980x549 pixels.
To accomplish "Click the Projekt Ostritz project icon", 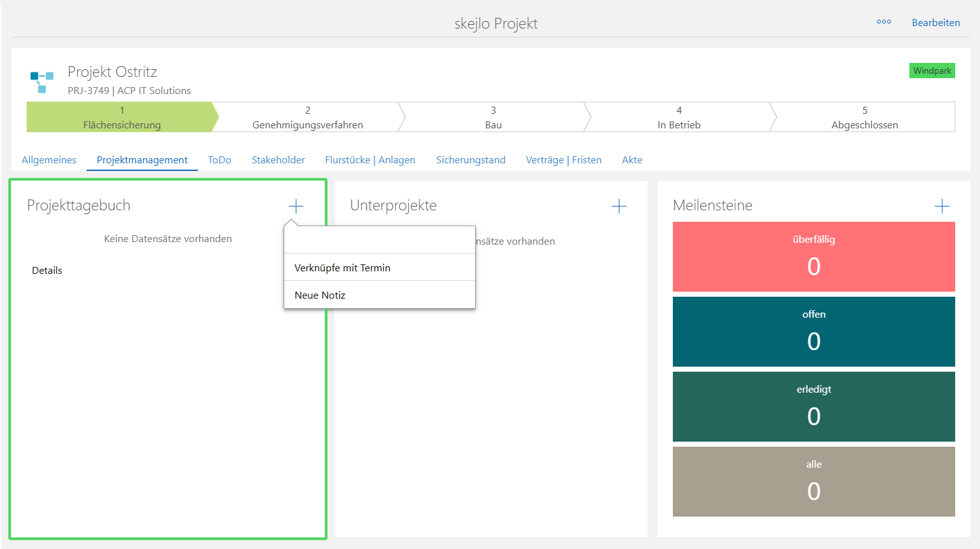I will [x=42, y=82].
